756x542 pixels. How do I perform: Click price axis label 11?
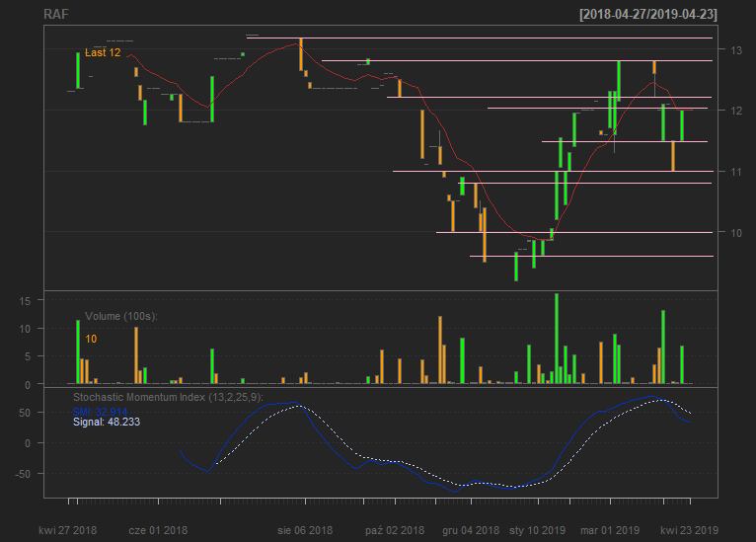coord(736,172)
